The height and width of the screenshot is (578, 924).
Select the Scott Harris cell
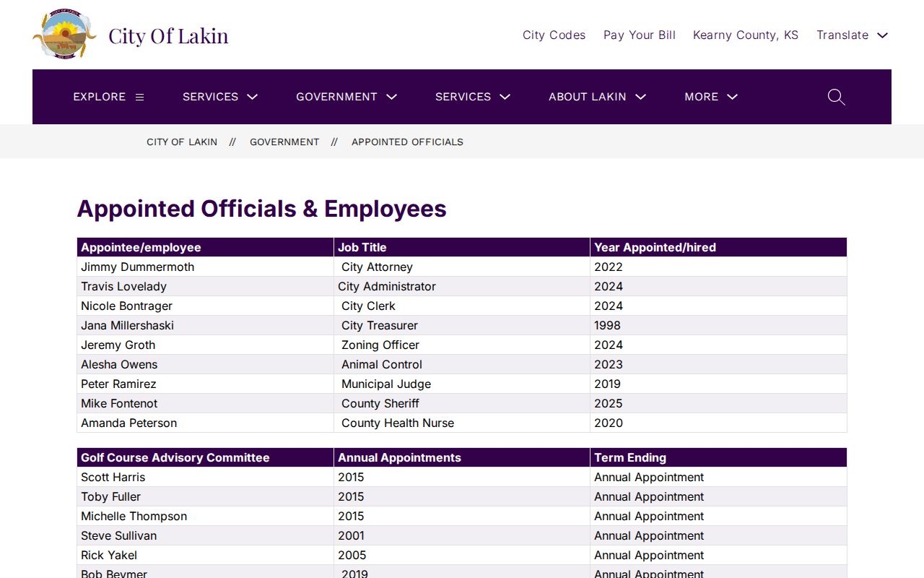pos(205,477)
